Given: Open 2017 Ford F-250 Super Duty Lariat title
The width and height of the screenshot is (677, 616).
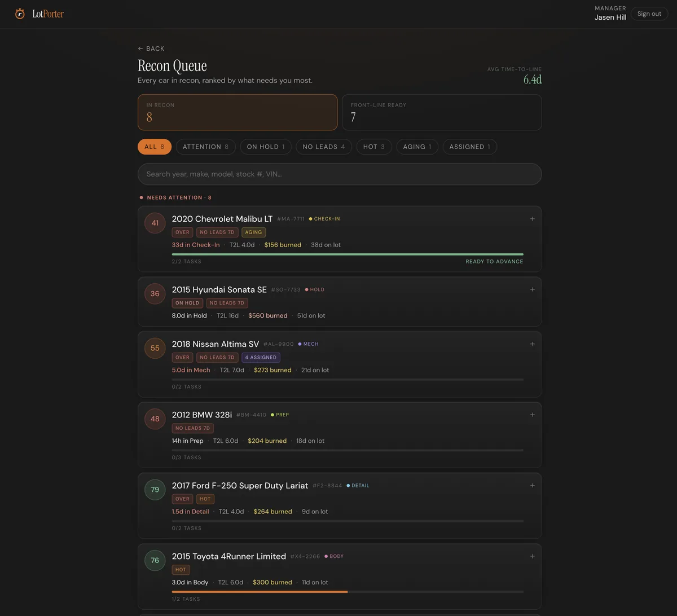Looking at the screenshot, I should pyautogui.click(x=240, y=486).
